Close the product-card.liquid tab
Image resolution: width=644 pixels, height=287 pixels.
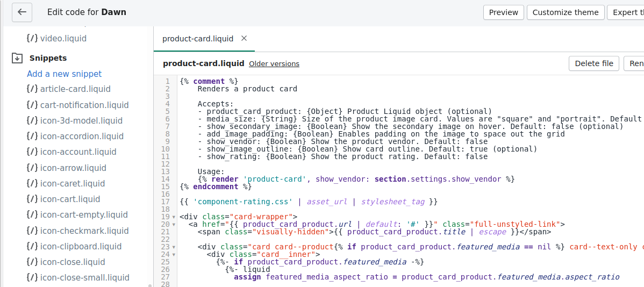coord(244,38)
